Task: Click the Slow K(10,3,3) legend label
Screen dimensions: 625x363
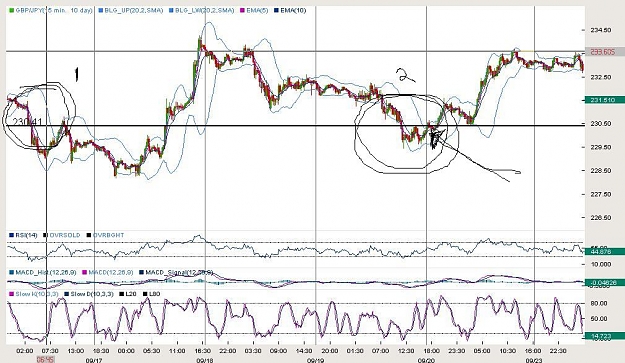Action: [x=37, y=294]
